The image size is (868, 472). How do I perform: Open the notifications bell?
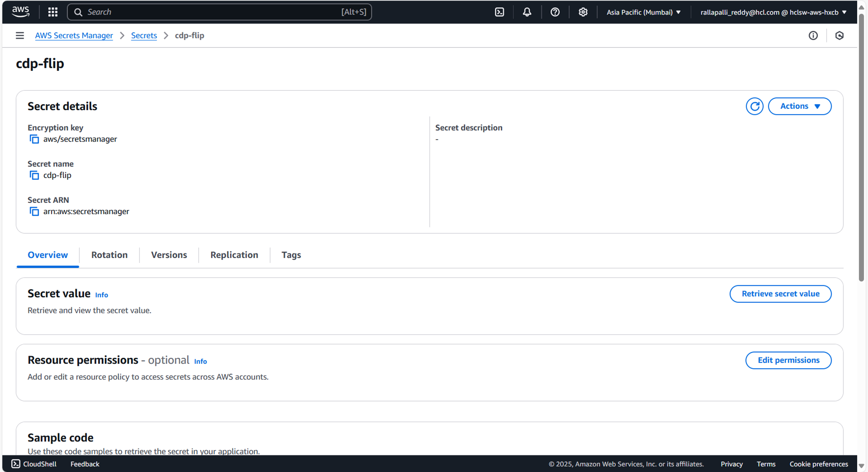click(x=527, y=12)
